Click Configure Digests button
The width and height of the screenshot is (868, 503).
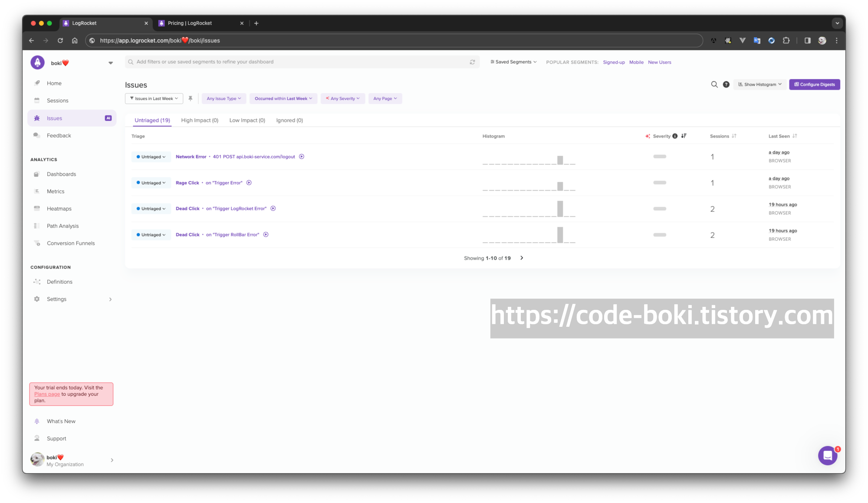(x=814, y=85)
